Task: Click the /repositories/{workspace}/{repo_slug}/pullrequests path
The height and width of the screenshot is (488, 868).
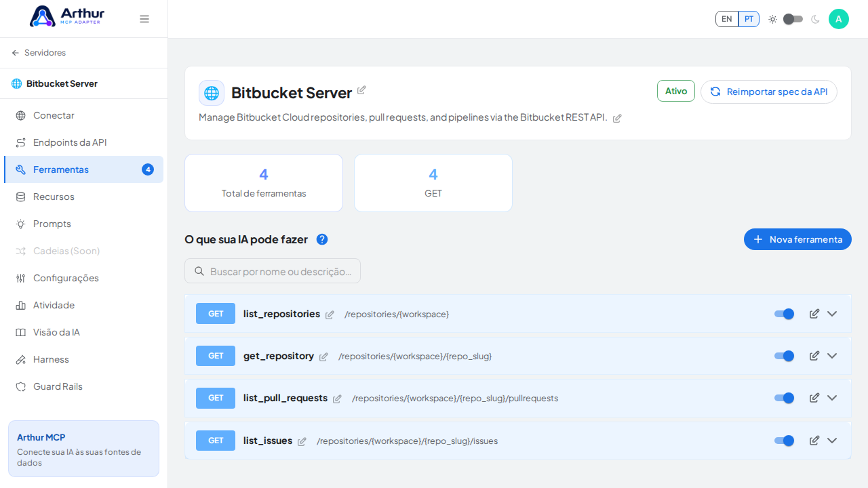Action: click(455, 399)
